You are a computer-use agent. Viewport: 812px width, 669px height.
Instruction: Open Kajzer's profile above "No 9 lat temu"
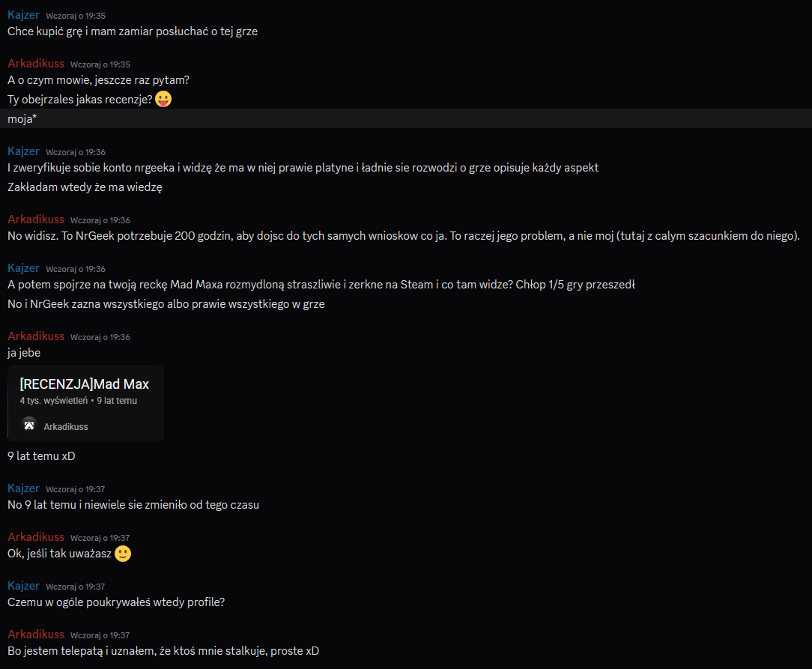[23, 488]
